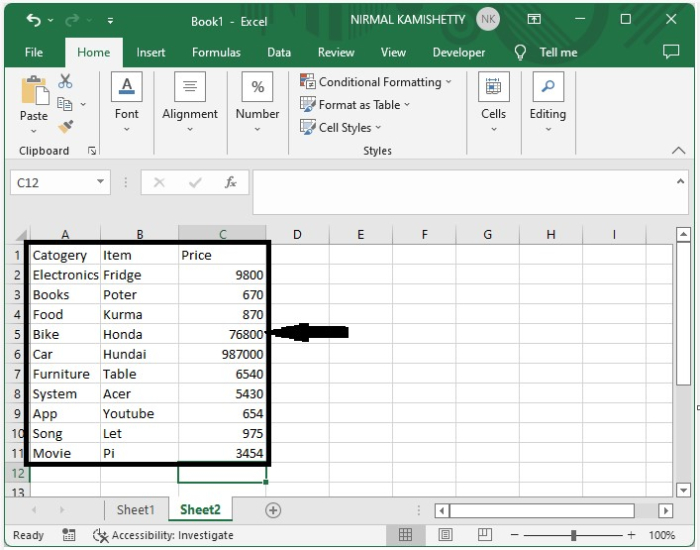Click the Undo arrow icon

click(33, 20)
